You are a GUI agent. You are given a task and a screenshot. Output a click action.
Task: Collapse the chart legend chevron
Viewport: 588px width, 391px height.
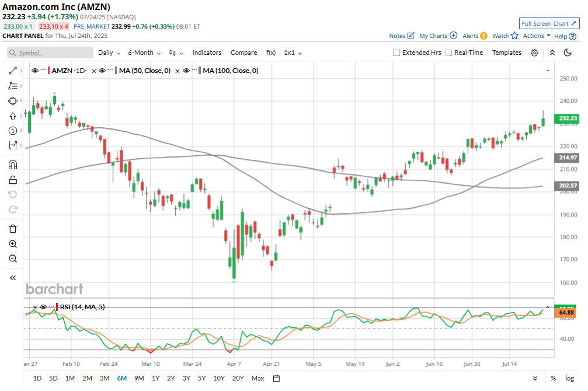tap(548, 71)
